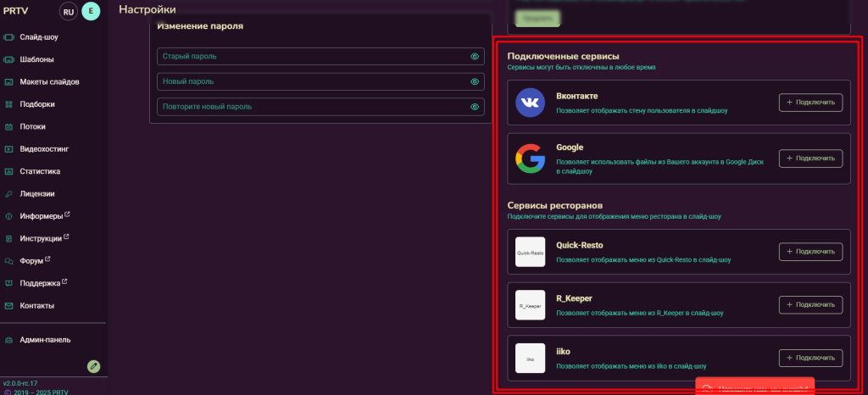Click the green pencil edit icon
Image resolution: width=868 pixels, height=395 pixels.
tap(94, 366)
